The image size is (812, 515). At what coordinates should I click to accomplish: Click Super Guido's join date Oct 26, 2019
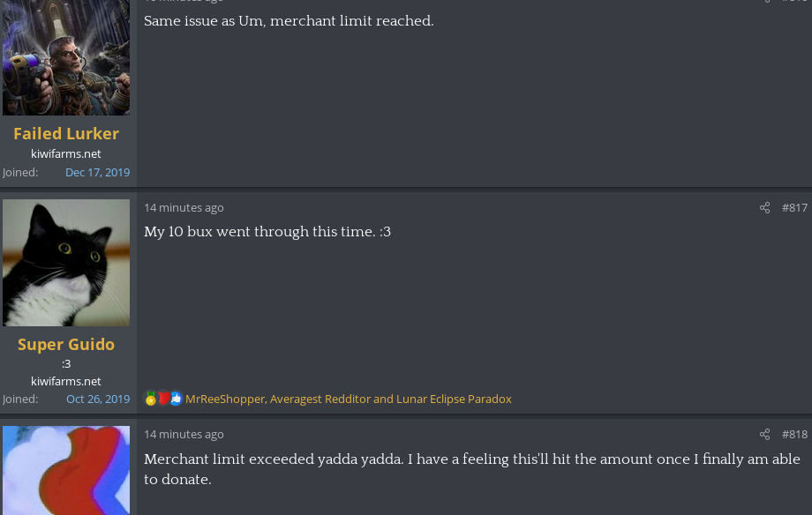[98, 399]
